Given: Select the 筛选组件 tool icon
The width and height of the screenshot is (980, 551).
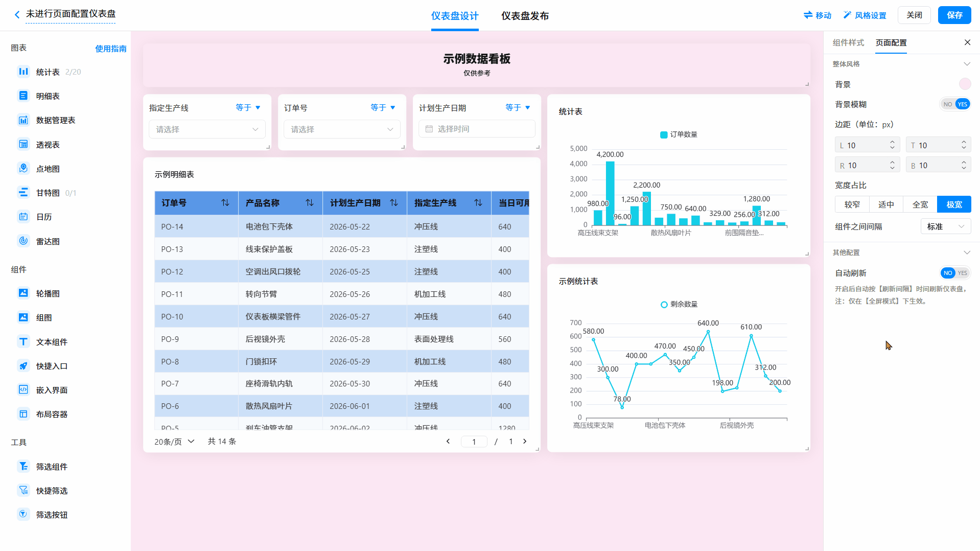Looking at the screenshot, I should point(24,466).
